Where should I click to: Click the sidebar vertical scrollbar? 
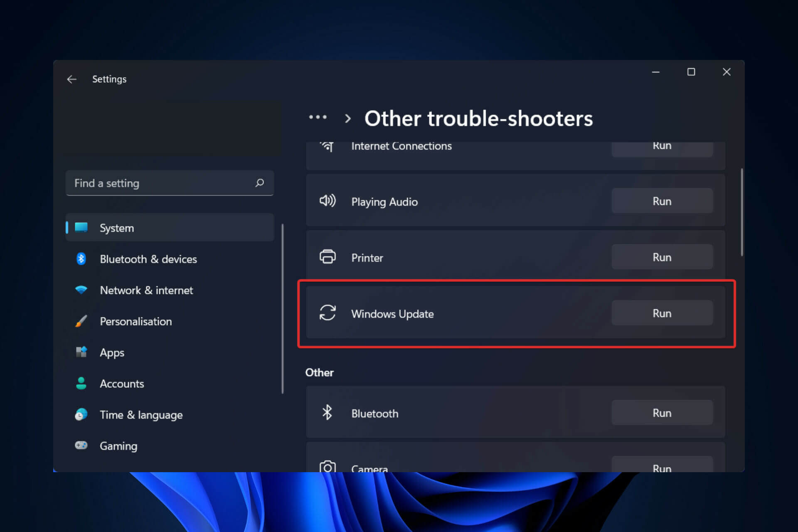click(x=283, y=309)
